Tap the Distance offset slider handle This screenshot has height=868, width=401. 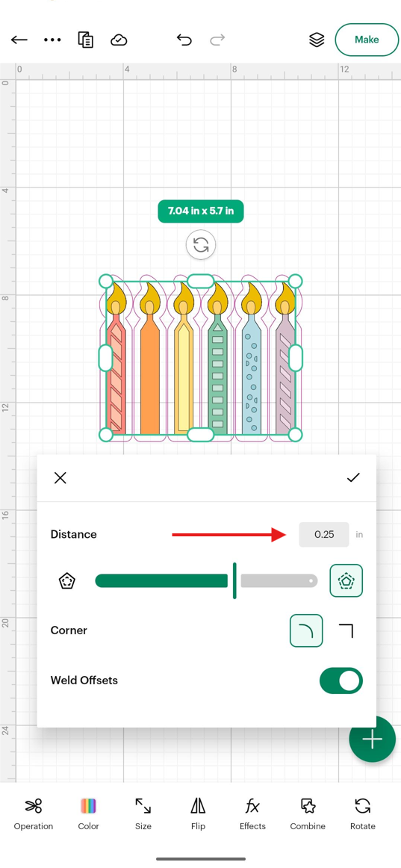pos(234,580)
